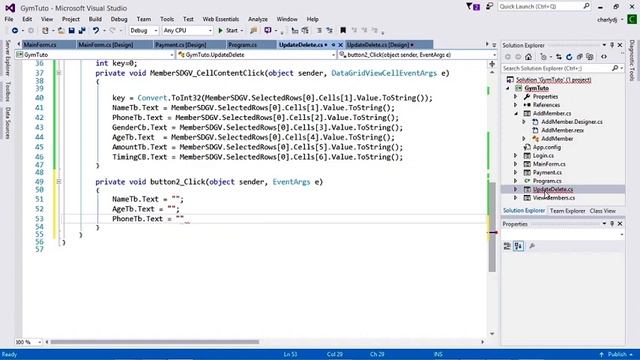This screenshot has width=640, height=360.
Task: Click the editor vertical scrollbar thumb
Action: [x=492, y=228]
